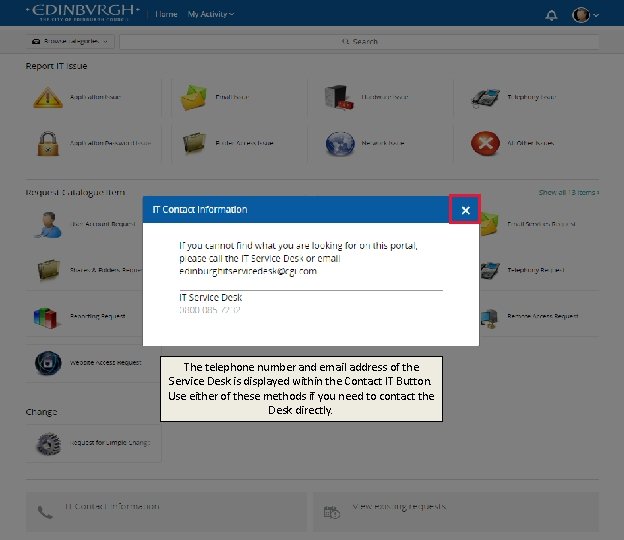Select the Telephony Issue phone icon

[x=485, y=97]
